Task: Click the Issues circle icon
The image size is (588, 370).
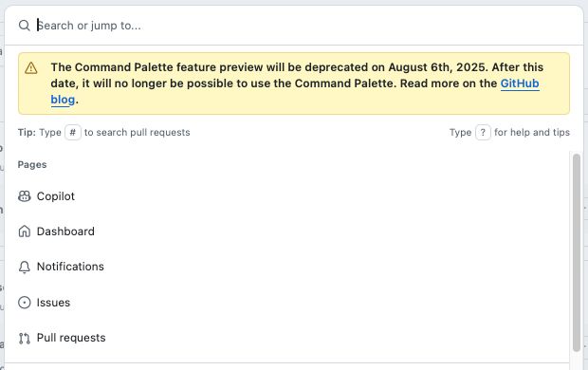Action: point(25,303)
